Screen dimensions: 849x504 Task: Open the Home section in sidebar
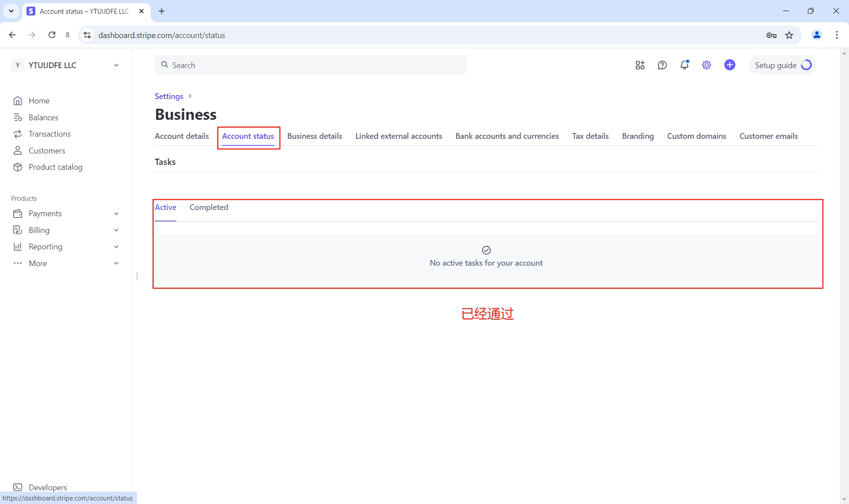(x=38, y=100)
